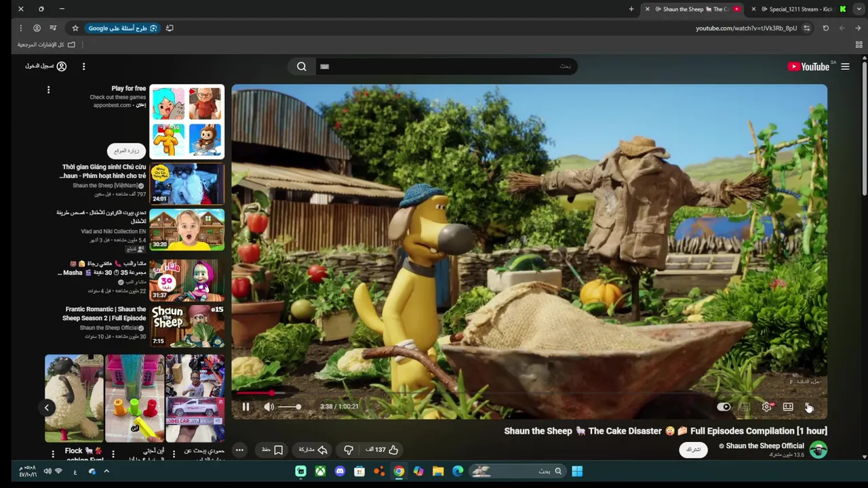
Task: Switch to the Shaun the Sheep browser tab
Action: click(693, 9)
